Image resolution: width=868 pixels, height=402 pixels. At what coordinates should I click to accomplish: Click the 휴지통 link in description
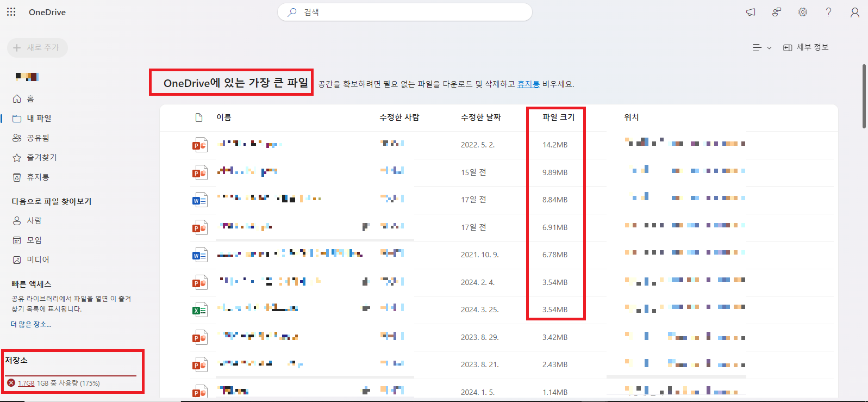tap(528, 84)
